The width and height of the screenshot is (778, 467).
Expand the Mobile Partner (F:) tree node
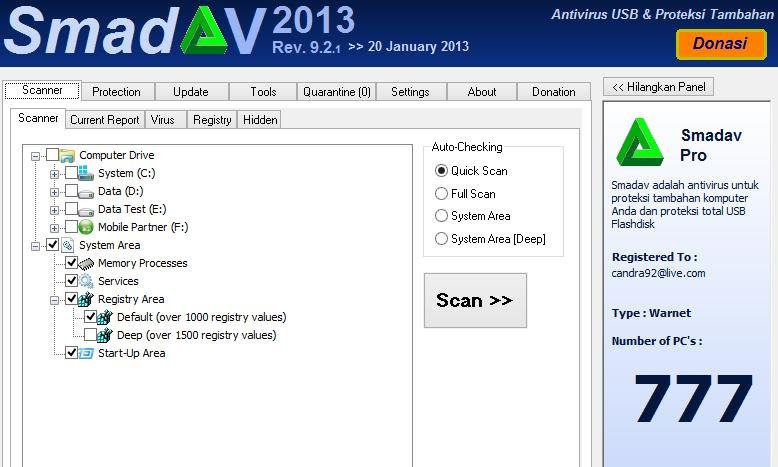coord(54,228)
